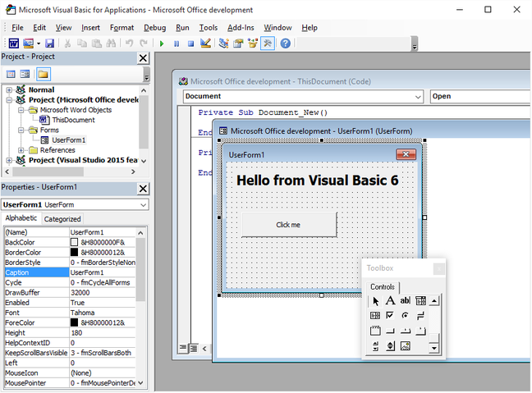The height and width of the screenshot is (393, 532).
Task: Click the BorderColor black color swatch
Action: tap(74, 253)
